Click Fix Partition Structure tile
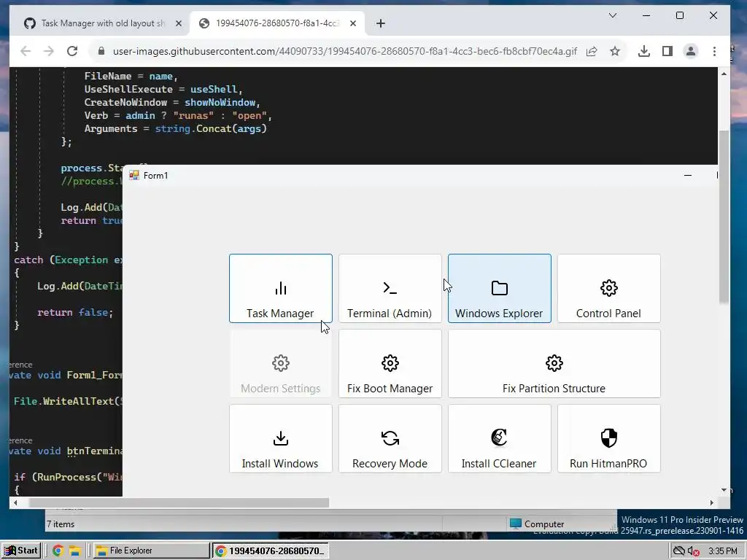The height and width of the screenshot is (560, 747). pos(554,363)
